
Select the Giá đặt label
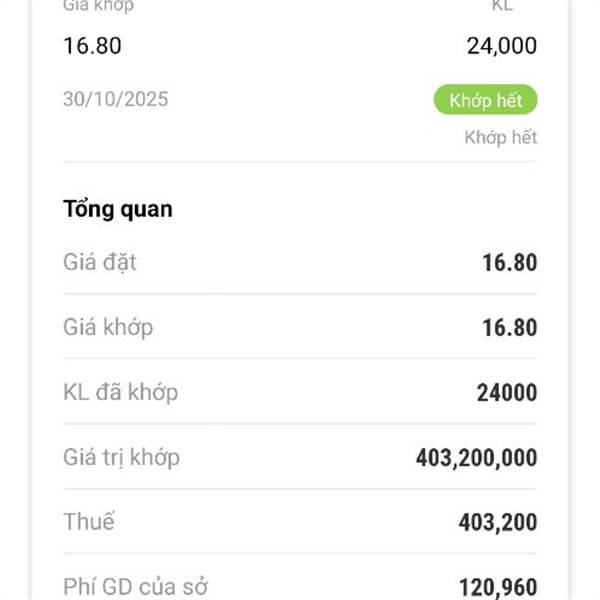click(100, 263)
